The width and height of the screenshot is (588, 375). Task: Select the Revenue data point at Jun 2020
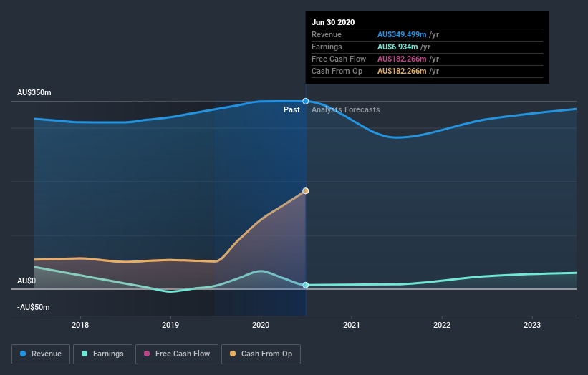306,101
